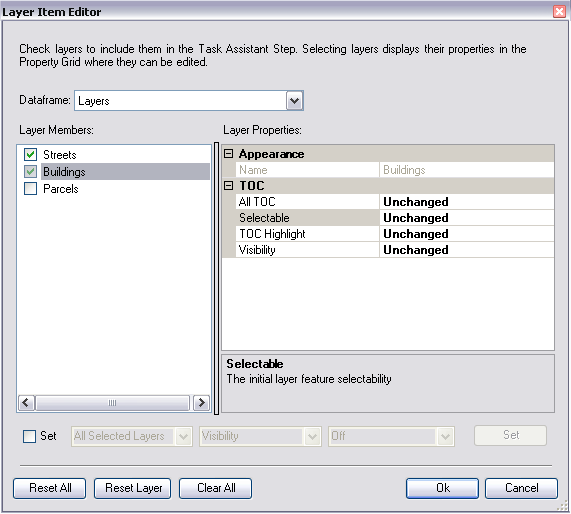Select the Parcels layer name
Image resolution: width=571 pixels, height=514 pixels.
[61, 189]
